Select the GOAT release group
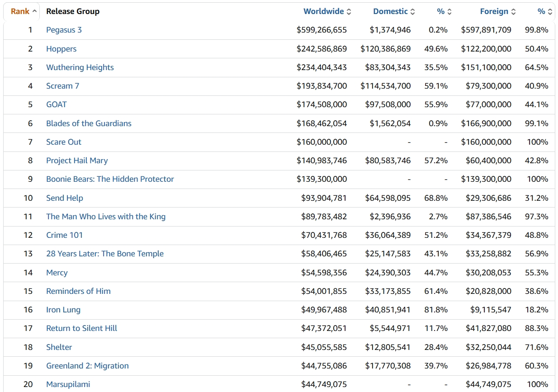 click(56, 104)
